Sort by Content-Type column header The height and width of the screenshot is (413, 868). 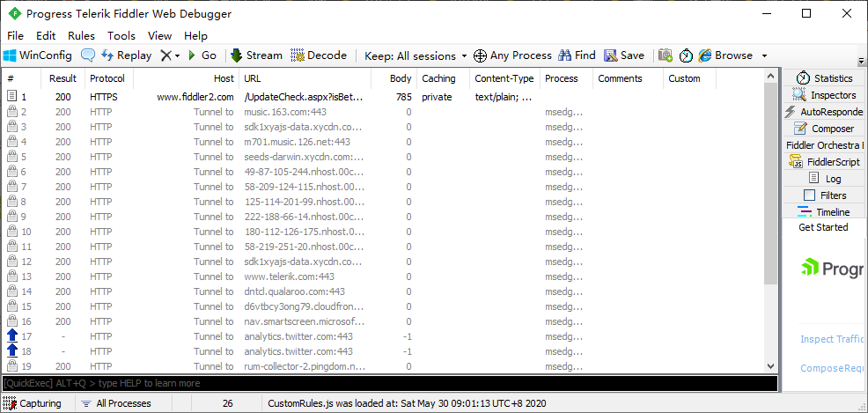504,78
